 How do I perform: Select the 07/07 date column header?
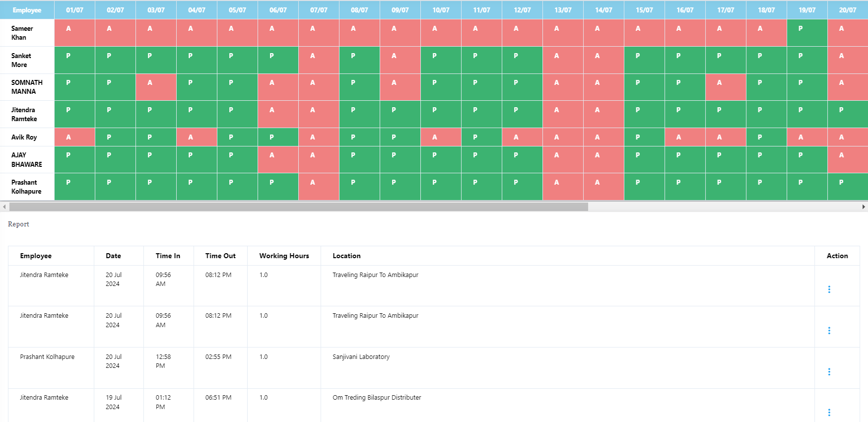pyautogui.click(x=319, y=10)
